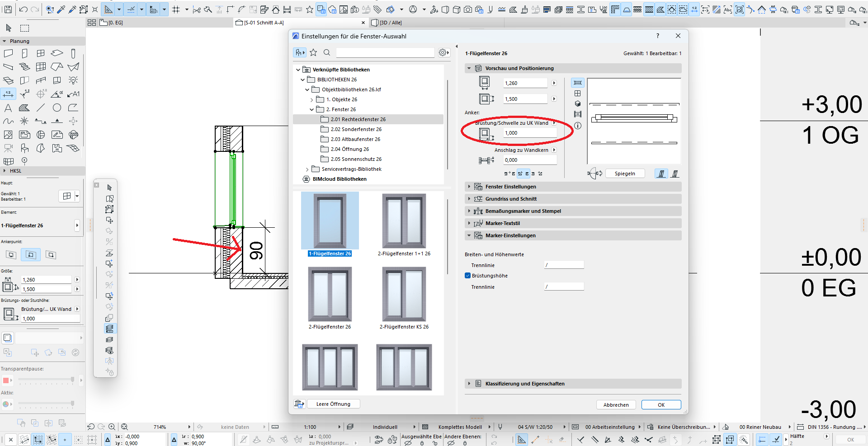Viewport: 868px width, 446px height.
Task: Switch preview to elevation grid view
Action: tap(578, 93)
